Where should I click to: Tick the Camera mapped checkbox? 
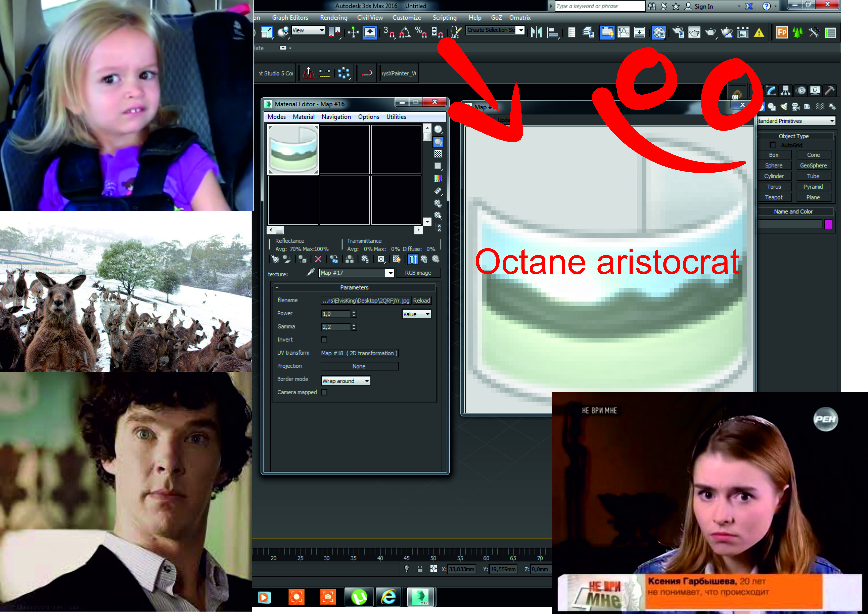tap(324, 392)
